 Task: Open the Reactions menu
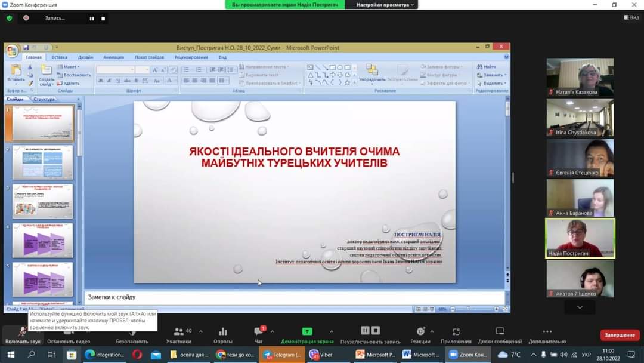[420, 333]
